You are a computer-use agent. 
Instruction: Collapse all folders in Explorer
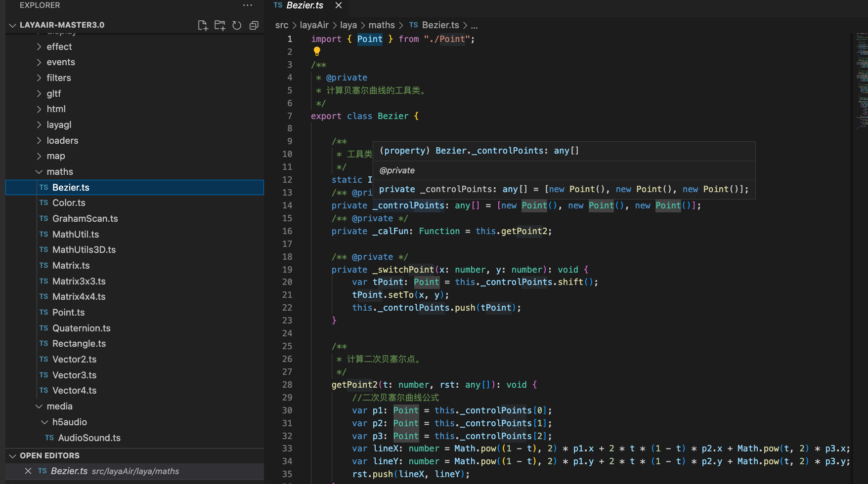pos(254,25)
